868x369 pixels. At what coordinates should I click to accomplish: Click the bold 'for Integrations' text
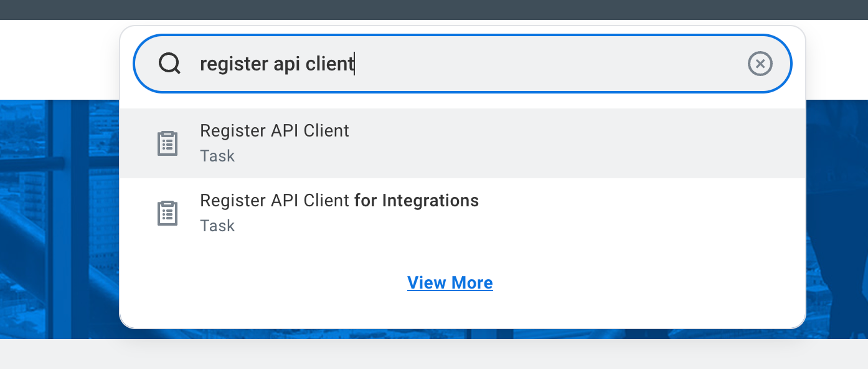417,201
